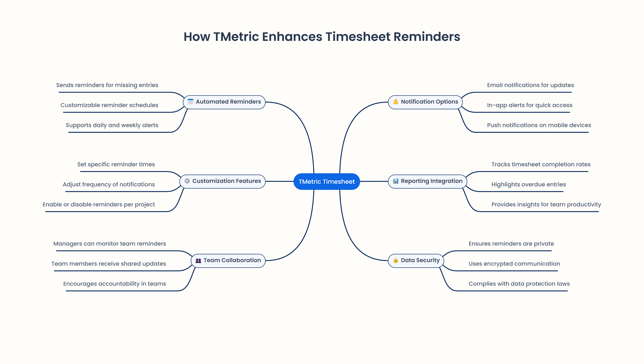
Task: Toggle Notification Options section visibility
Action: click(425, 102)
